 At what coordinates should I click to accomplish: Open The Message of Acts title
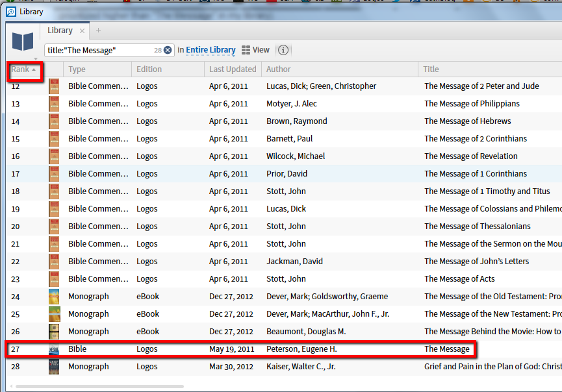[x=459, y=279]
